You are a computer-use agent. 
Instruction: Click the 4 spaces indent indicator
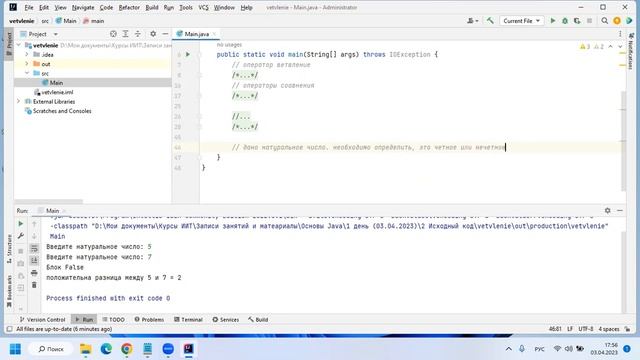point(609,329)
